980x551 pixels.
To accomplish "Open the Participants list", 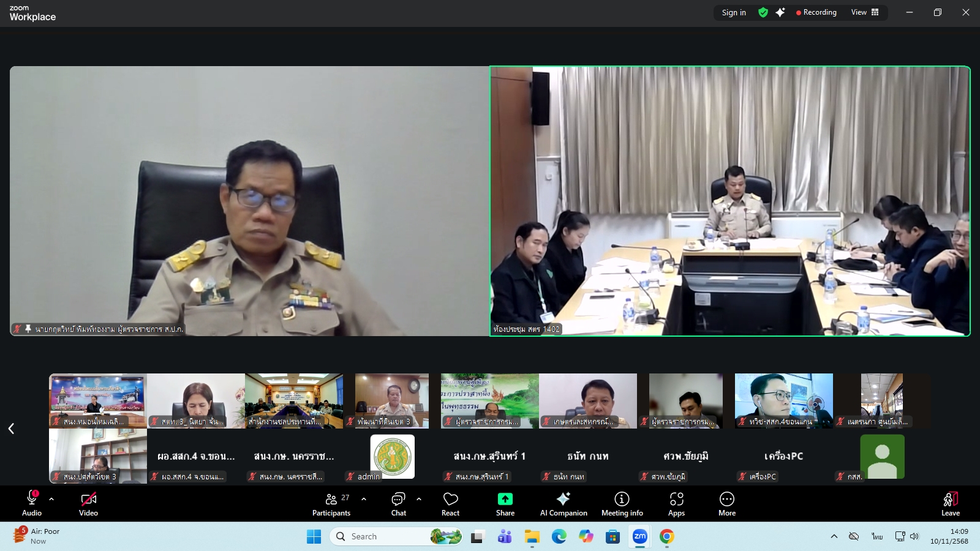I will pos(331,503).
